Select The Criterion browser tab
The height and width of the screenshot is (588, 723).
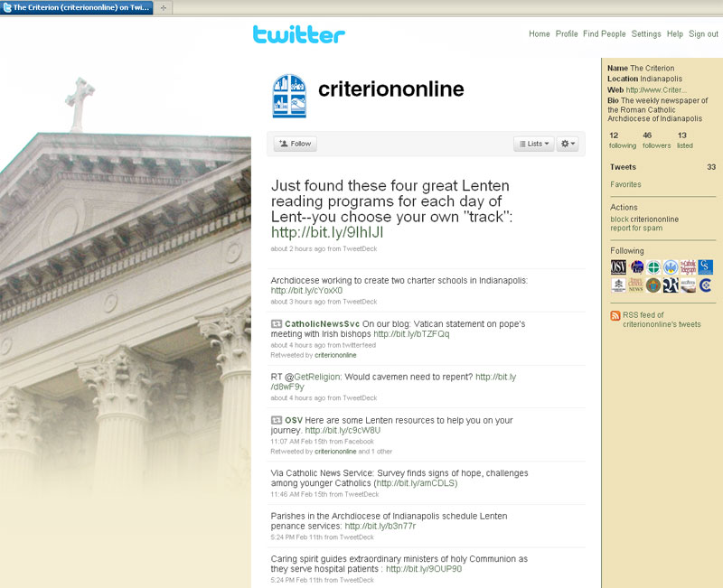pyautogui.click(x=77, y=7)
